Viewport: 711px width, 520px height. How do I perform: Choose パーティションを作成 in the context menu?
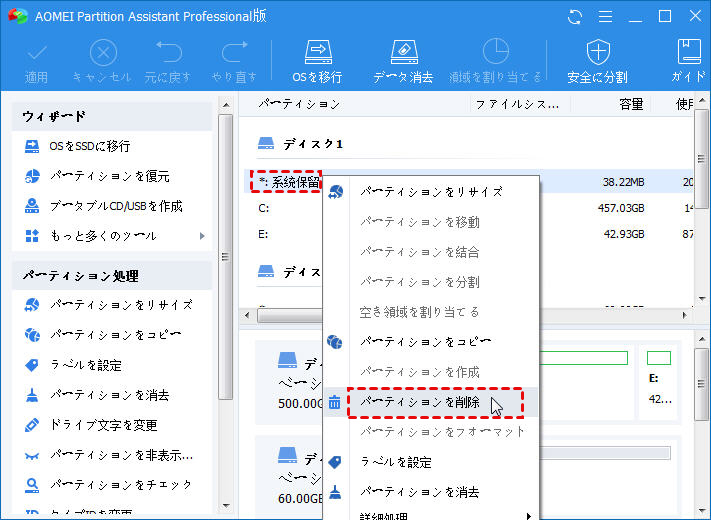click(431, 372)
